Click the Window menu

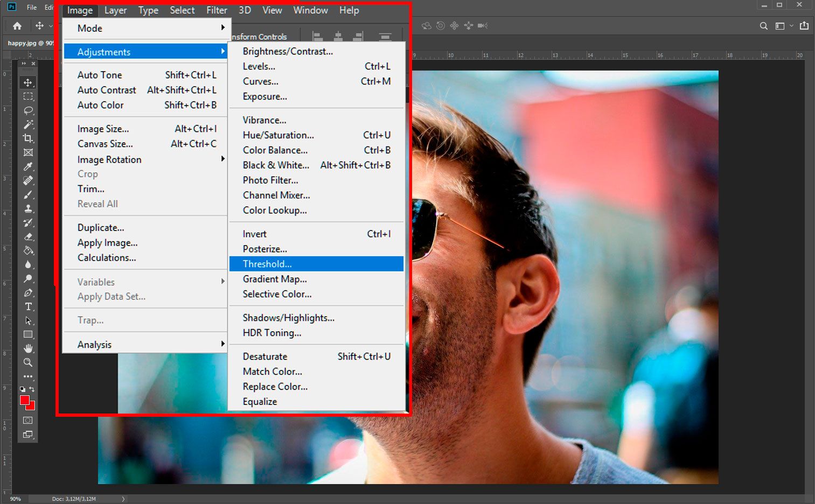click(x=310, y=10)
